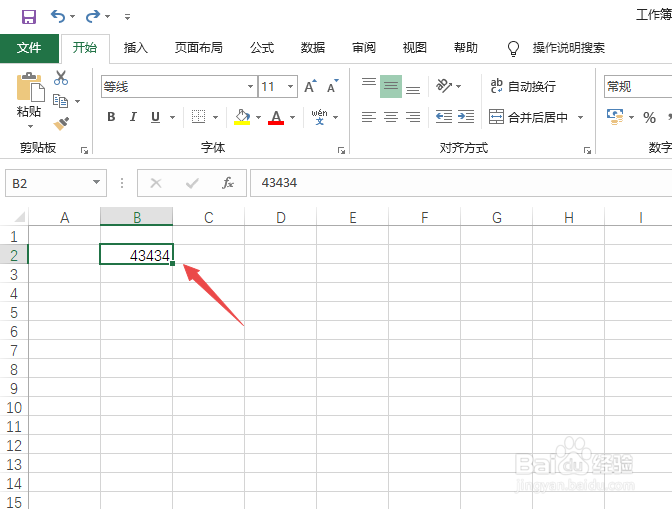Click the accounting number format icon
Image resolution: width=672 pixels, height=509 pixels.
[615, 117]
